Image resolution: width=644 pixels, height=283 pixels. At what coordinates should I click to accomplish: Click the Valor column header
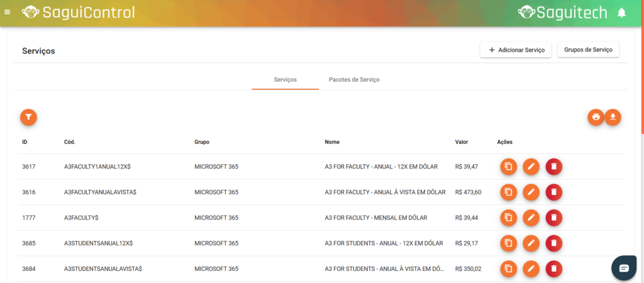click(461, 141)
